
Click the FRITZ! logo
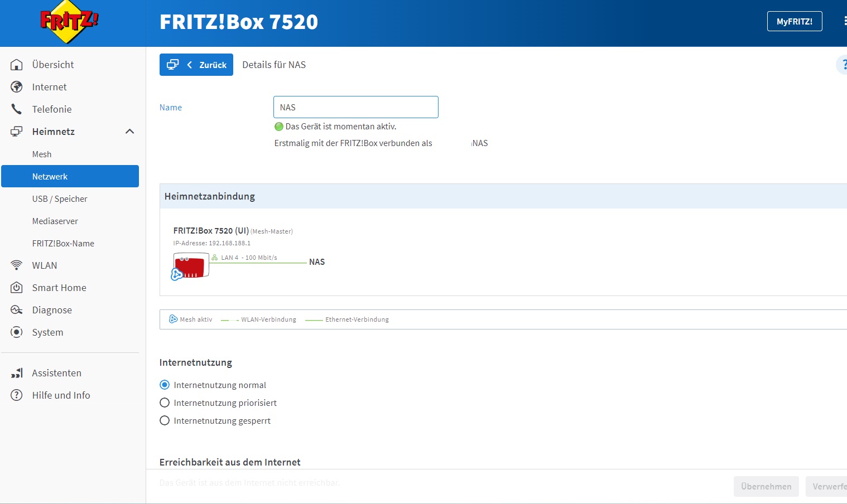point(69,22)
